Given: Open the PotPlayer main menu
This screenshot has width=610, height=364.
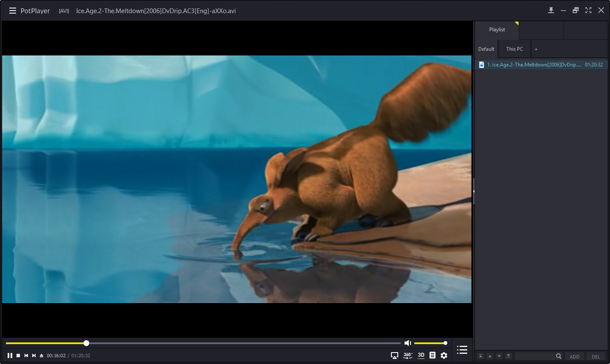Looking at the screenshot, I should (x=12, y=11).
